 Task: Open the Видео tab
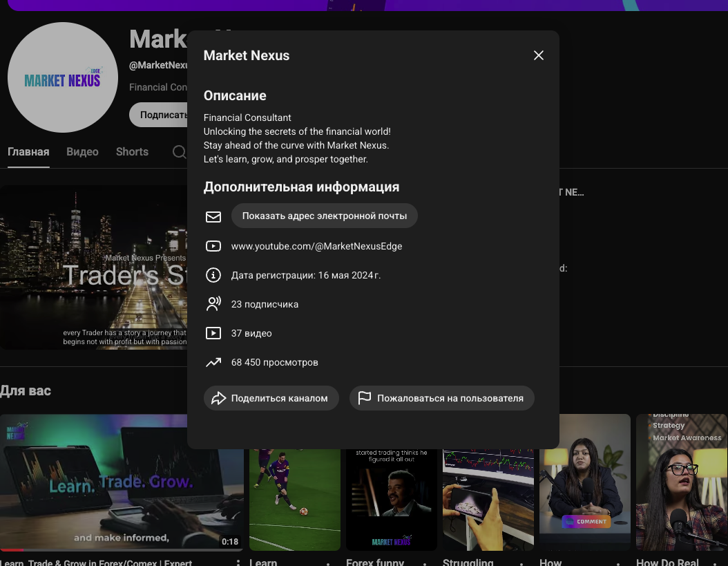(x=82, y=152)
